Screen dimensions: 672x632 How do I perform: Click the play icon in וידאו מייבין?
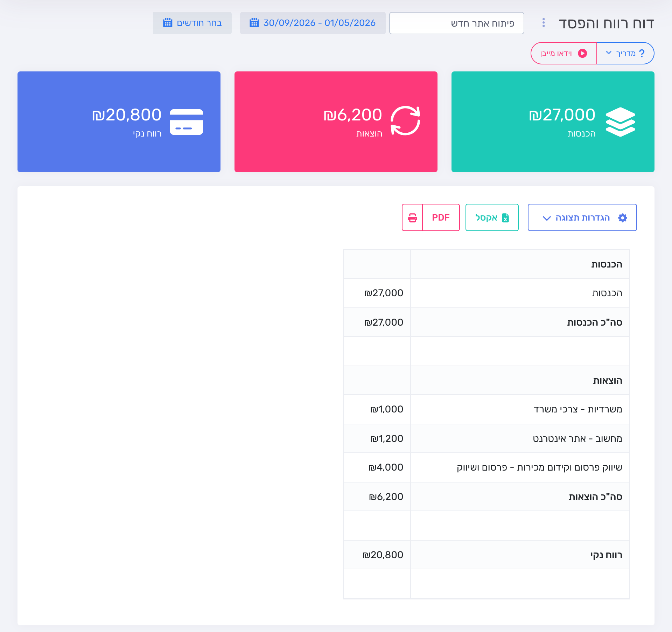[x=582, y=53]
